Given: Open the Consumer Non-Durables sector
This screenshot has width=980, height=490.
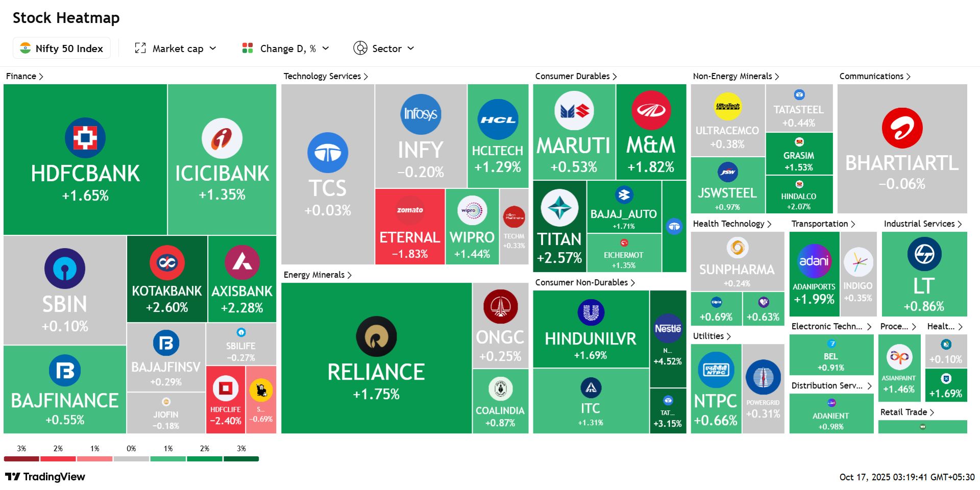Looking at the screenshot, I should [585, 282].
